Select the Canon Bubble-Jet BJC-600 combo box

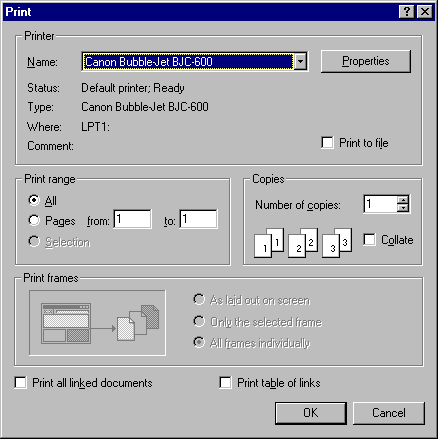(195, 61)
